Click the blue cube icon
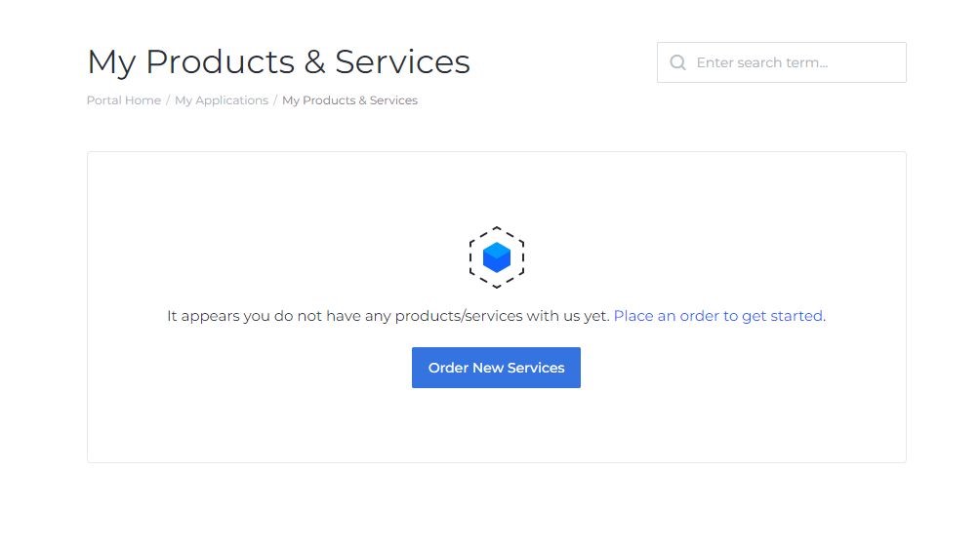Screen dimensions: 980x551 point(497,257)
